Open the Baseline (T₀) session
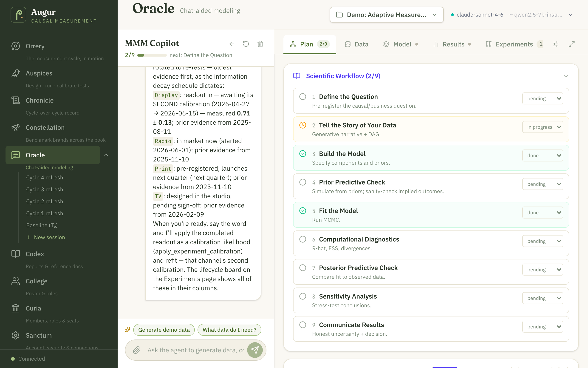Screen dimensions: 588x368 [x=42, y=225]
